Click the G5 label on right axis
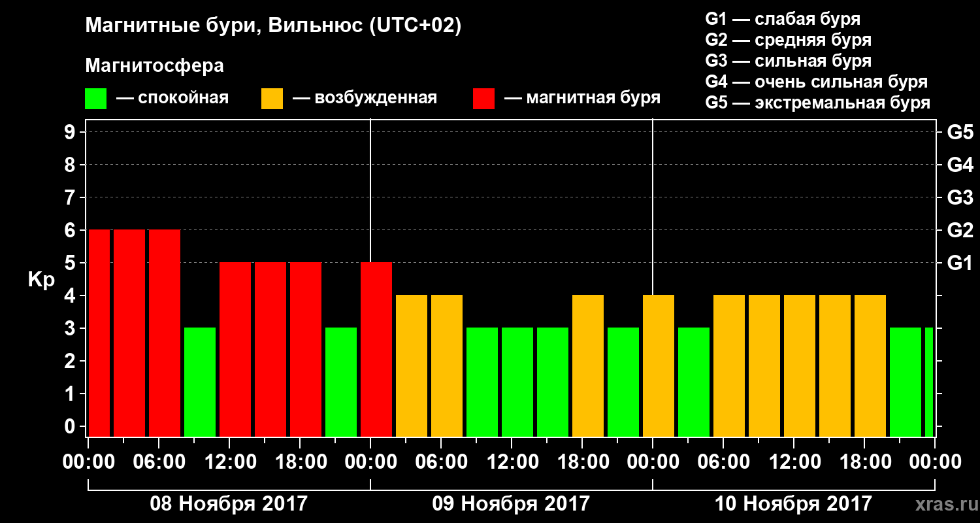The height and width of the screenshot is (523, 980). (960, 132)
